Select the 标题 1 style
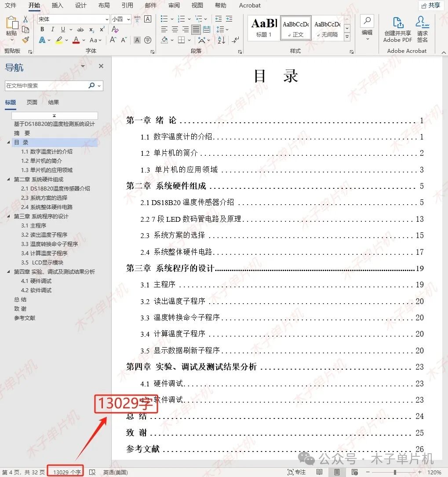 coord(264,28)
